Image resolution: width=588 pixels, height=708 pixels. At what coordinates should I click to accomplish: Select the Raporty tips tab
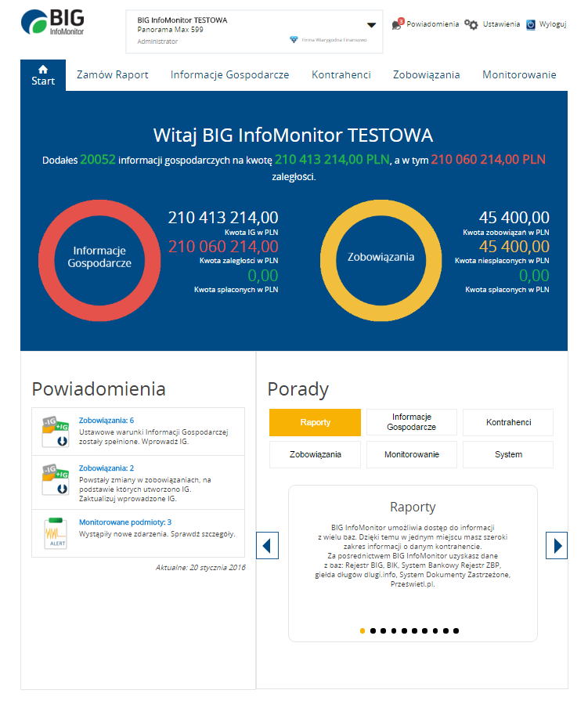click(x=315, y=423)
